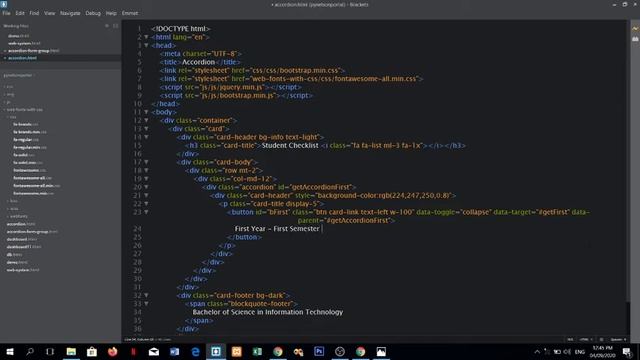Fold the card-footer div on line 32
Image resolution: width=640 pixels, height=360 pixels.
coord(146,295)
